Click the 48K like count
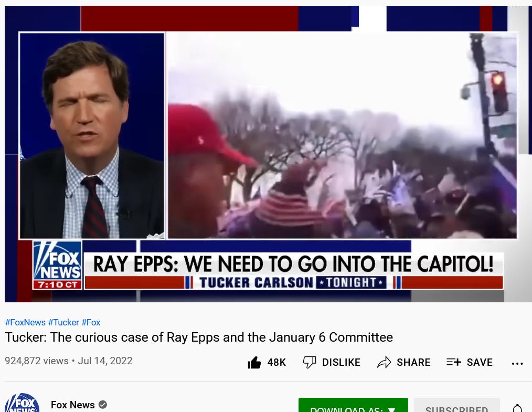 coord(276,363)
